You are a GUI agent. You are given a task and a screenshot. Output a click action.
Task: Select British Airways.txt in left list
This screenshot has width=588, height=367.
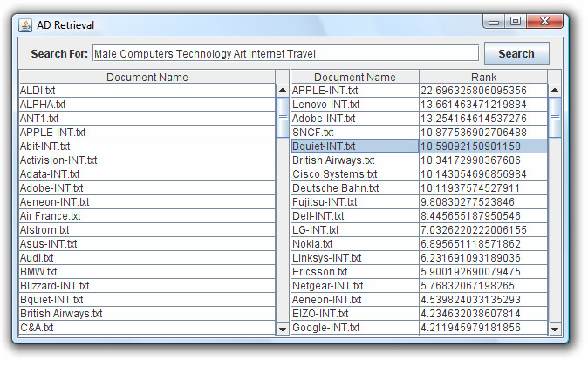point(147,314)
